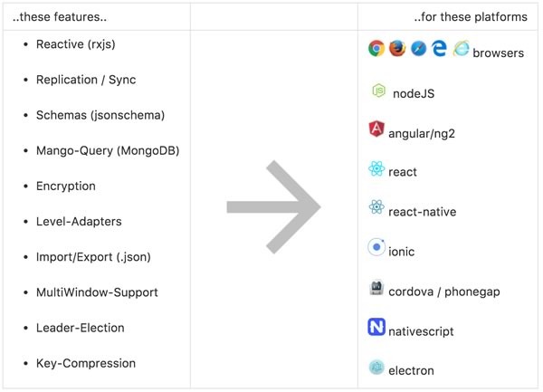Image resolution: width=543 pixels, height=392 pixels.
Task: Click the cordova / phonegap robot icon
Action: [x=376, y=288]
